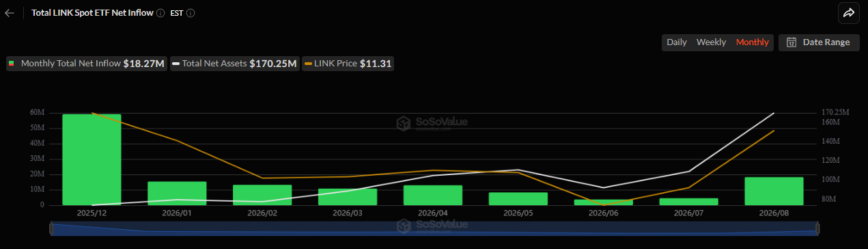
Task: Click the 2026/06 inflow bar
Action: (x=604, y=202)
